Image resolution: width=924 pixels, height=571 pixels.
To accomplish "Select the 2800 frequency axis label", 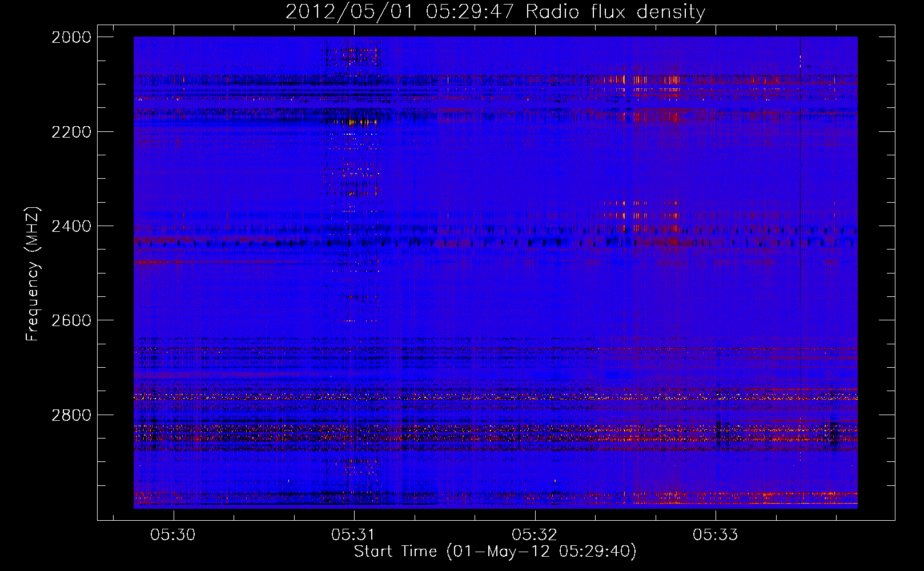I will (71, 415).
